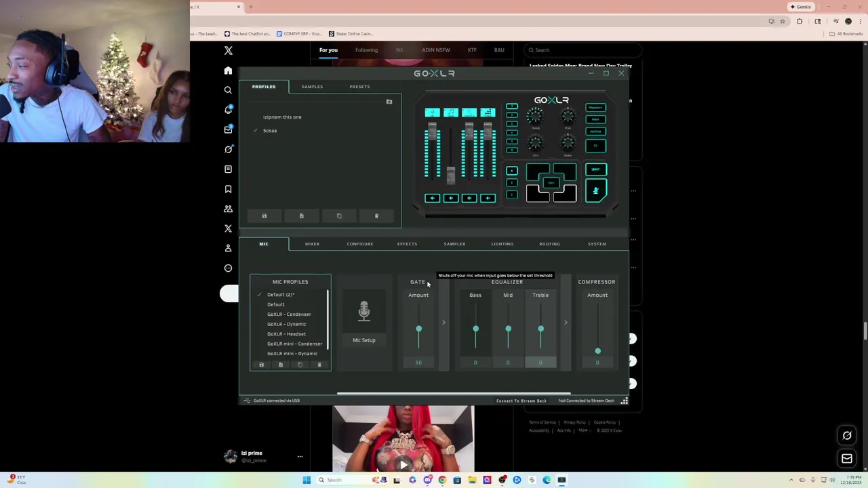Click Stream Deck grid icon in status bar
Image resolution: width=868 pixels, height=488 pixels.
(x=625, y=401)
